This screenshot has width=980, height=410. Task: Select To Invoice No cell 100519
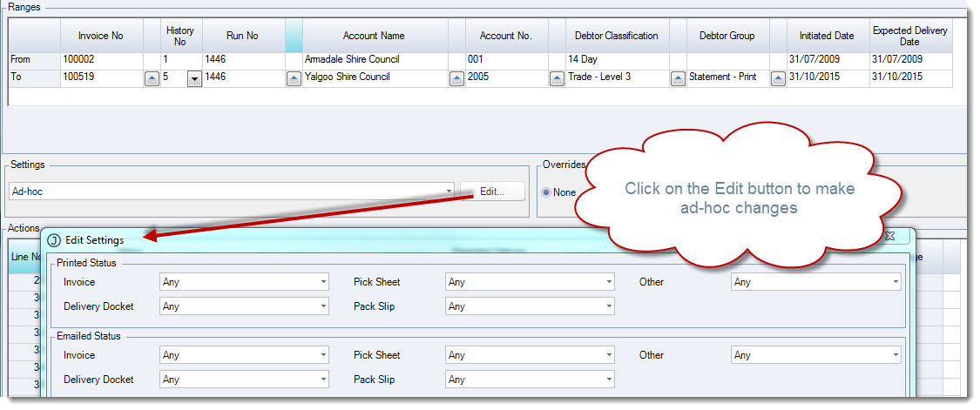coord(101,77)
